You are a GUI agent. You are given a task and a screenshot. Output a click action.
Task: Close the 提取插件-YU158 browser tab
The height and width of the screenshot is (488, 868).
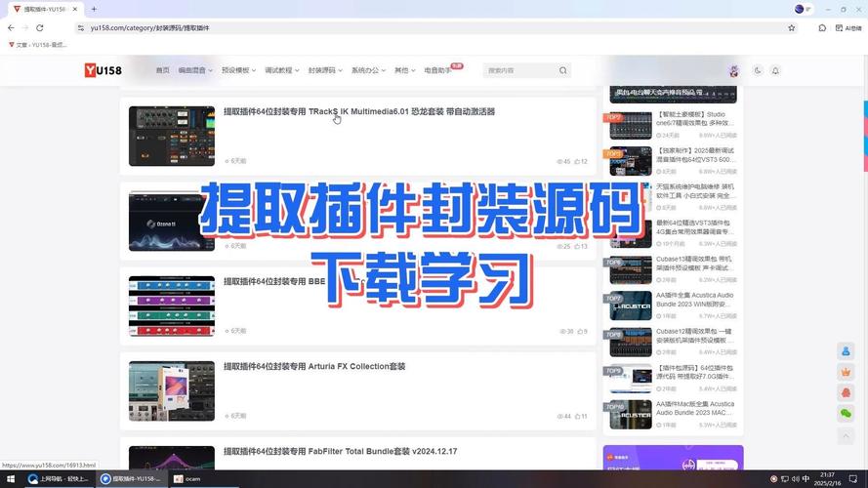(75, 9)
